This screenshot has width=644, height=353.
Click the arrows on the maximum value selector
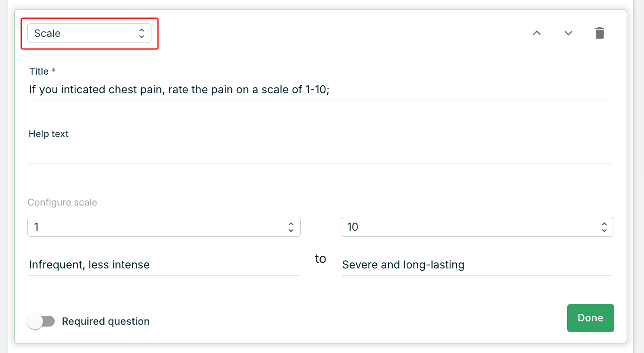(x=604, y=227)
